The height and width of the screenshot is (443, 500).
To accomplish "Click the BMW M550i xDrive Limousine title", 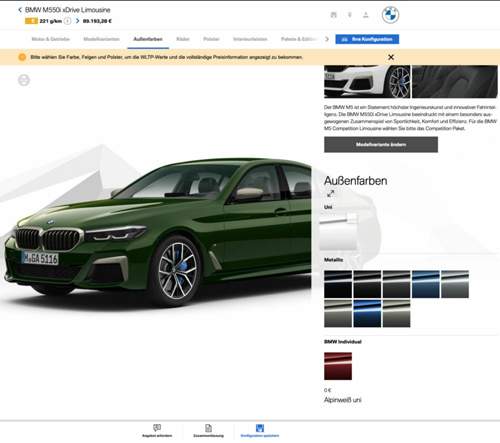I will click(x=67, y=10).
